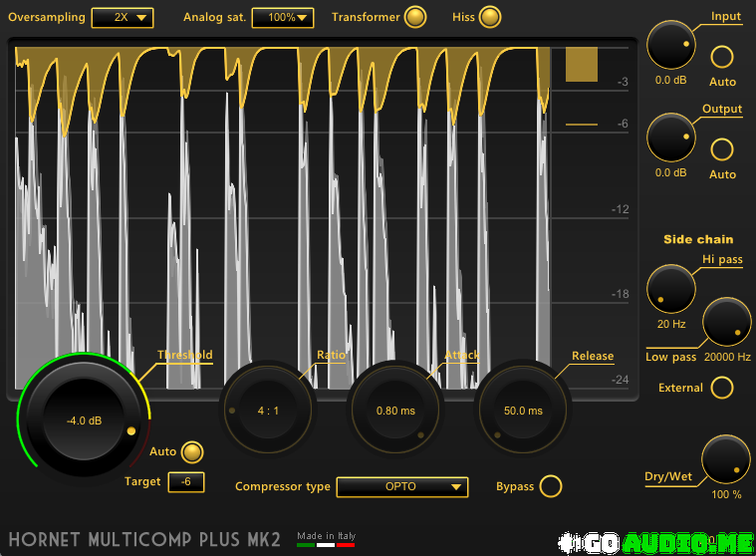Click the Hornet Multicomp Plus MK2 title
Viewport: 756px width, 556px height.
point(144,539)
